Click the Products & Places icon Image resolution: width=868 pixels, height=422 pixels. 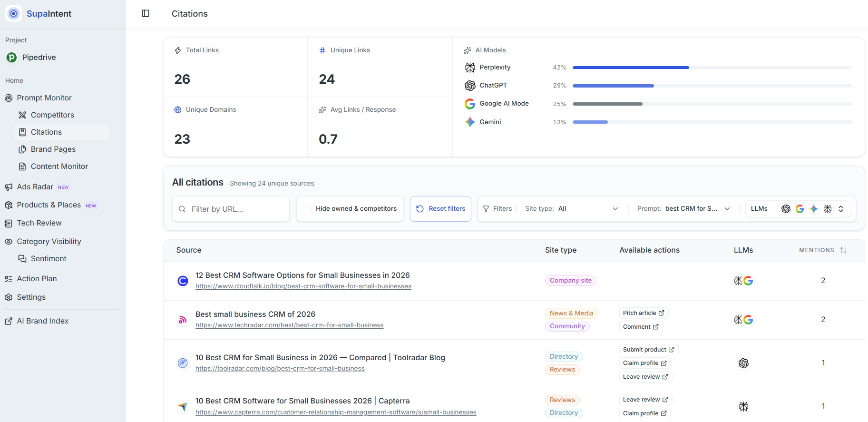(9, 205)
